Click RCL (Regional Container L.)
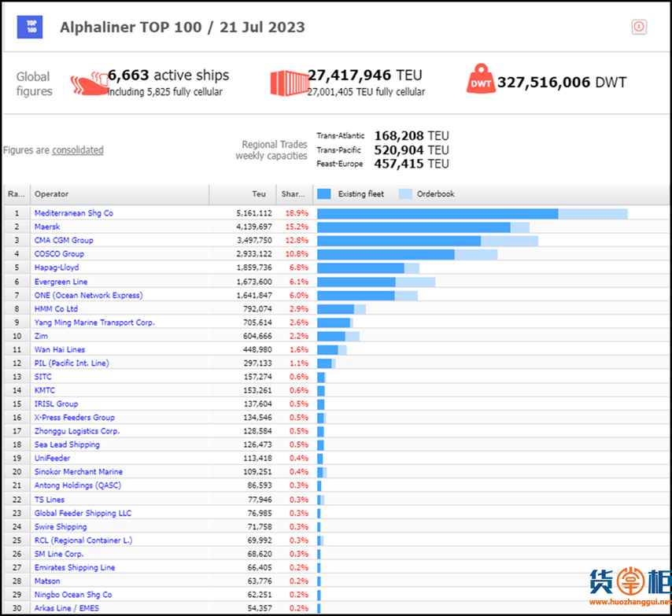Image resolution: width=672 pixels, height=616 pixels. click(83, 540)
